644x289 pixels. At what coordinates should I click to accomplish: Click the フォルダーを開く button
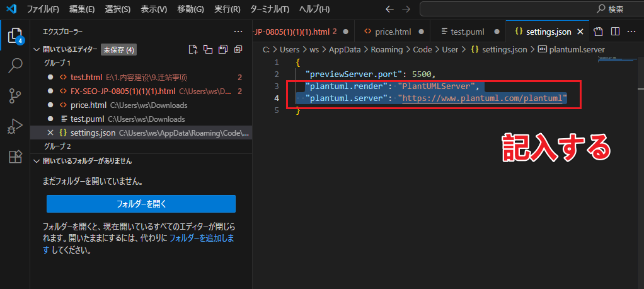141,203
